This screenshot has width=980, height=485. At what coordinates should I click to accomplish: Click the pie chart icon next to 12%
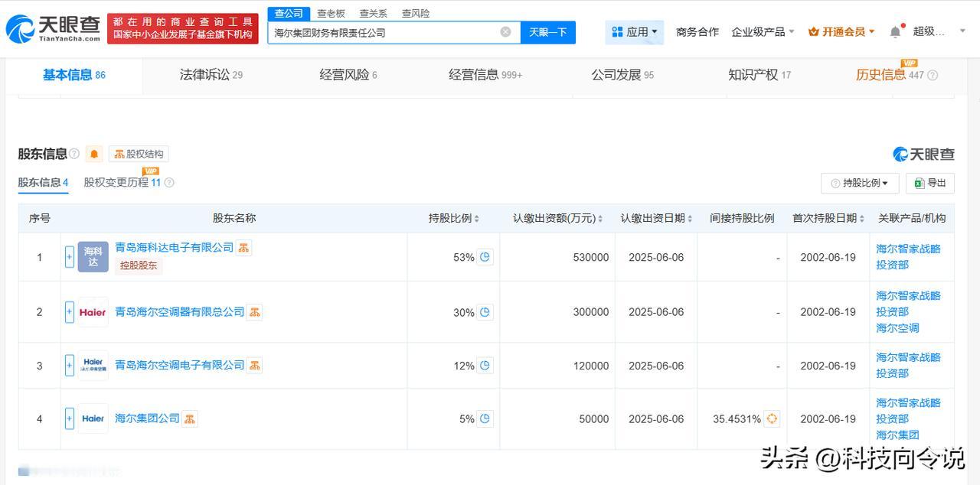point(485,366)
